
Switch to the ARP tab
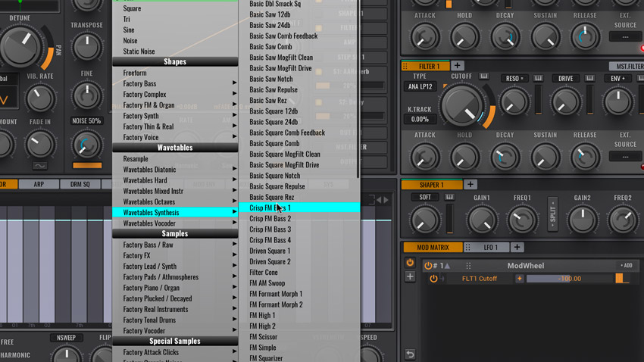click(39, 184)
